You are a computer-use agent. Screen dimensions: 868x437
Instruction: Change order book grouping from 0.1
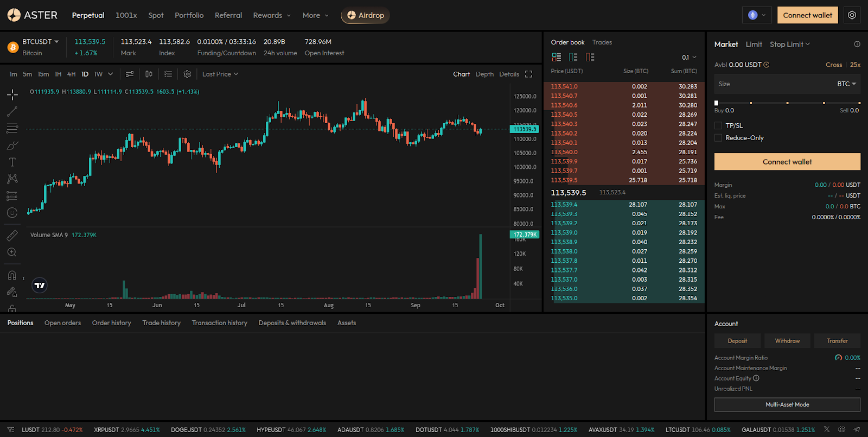[689, 58]
